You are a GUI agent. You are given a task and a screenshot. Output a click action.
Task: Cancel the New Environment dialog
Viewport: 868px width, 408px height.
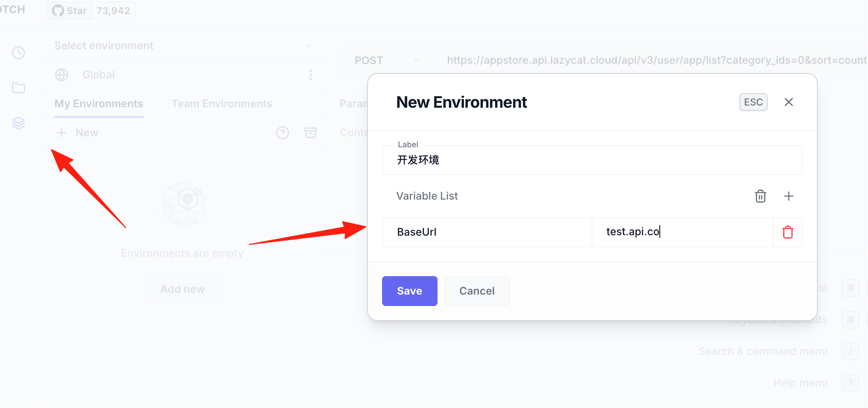click(x=477, y=291)
